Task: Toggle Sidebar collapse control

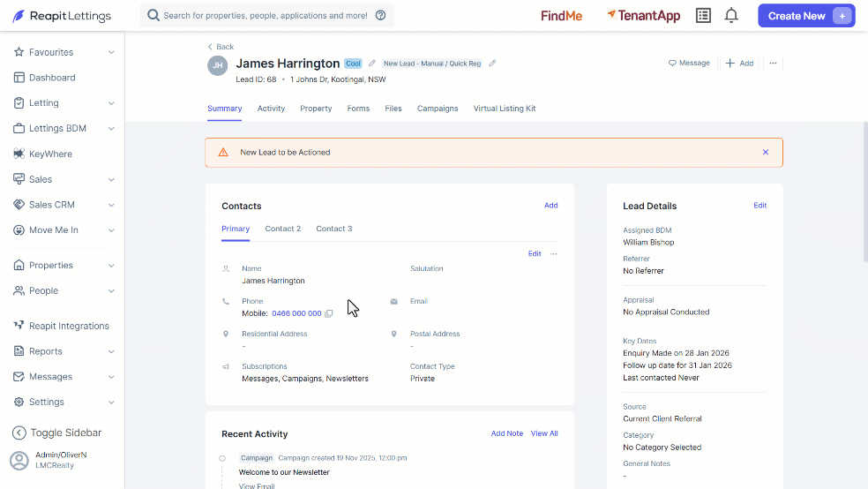Action: [x=57, y=433]
